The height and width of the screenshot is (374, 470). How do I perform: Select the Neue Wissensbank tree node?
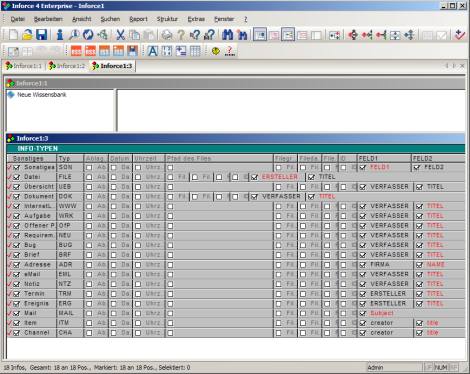coord(42,95)
